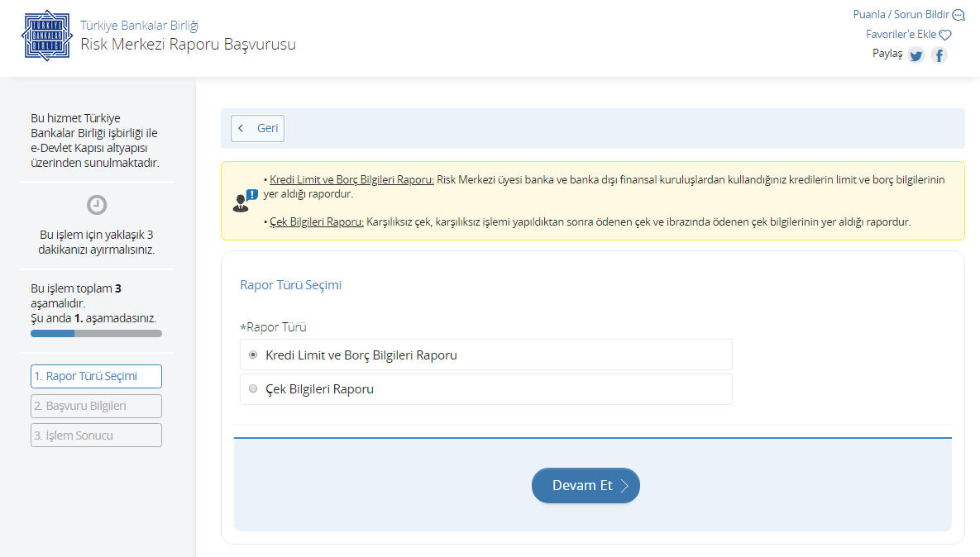Click the Risk Merkezi Raporu Başvurusu title

click(x=188, y=45)
